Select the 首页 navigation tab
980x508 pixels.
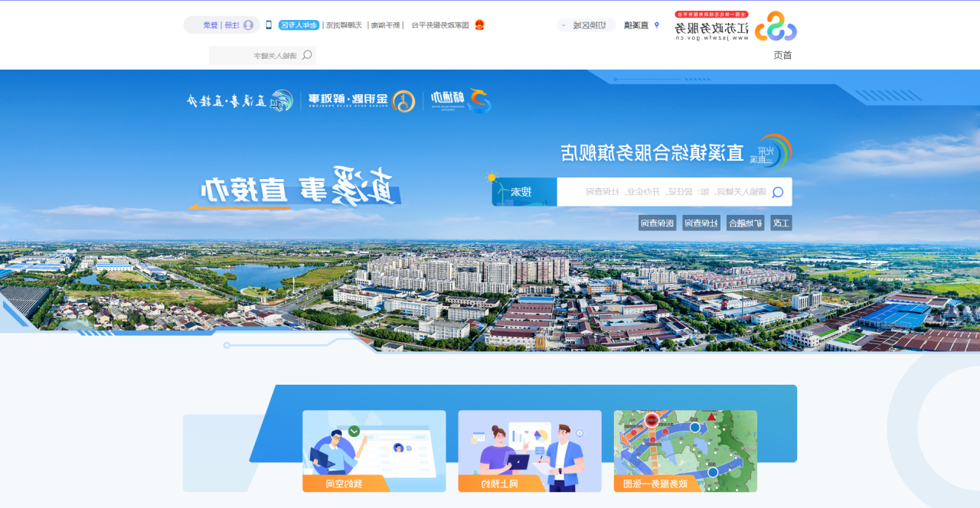click(x=782, y=55)
